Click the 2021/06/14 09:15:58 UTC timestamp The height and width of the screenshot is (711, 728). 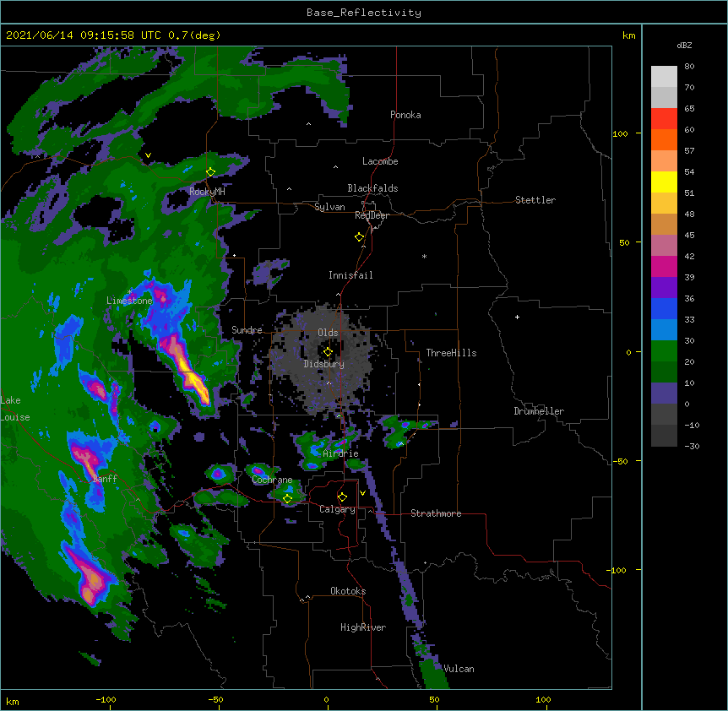pos(84,35)
